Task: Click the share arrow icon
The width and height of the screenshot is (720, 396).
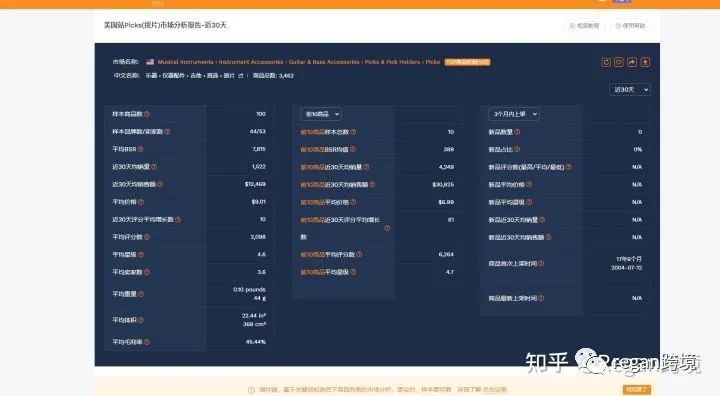Action: (x=632, y=62)
